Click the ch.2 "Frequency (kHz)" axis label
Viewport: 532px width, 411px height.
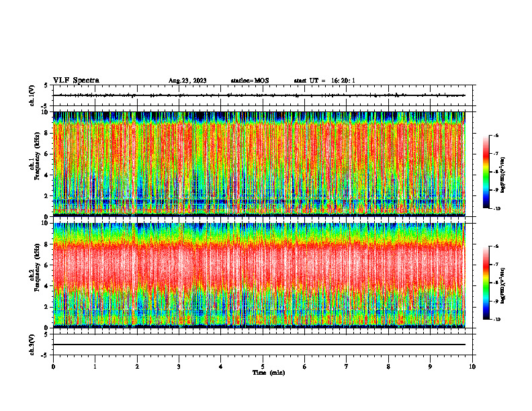(37, 267)
